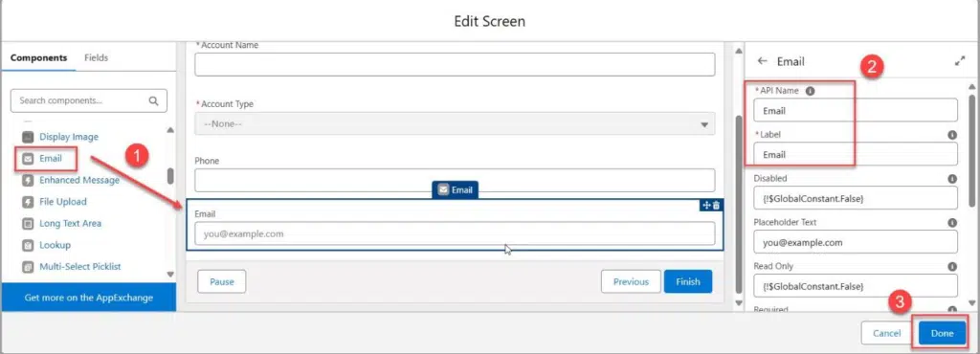Click the Disabled value combo box

855,198
